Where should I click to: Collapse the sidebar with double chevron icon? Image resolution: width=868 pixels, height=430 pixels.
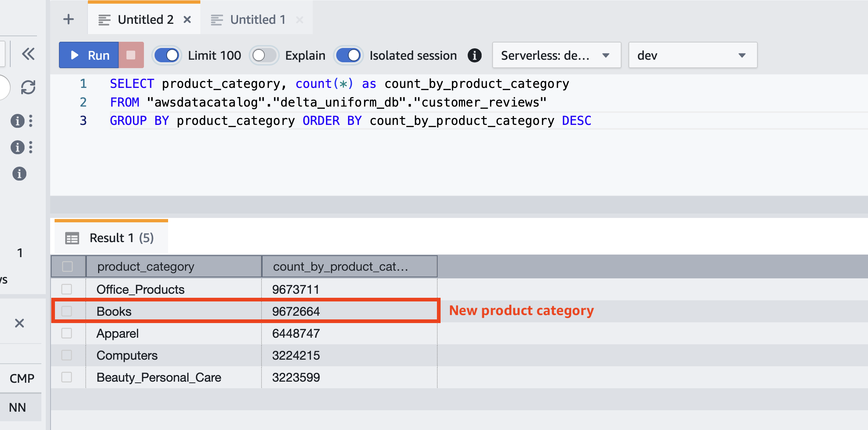(x=28, y=54)
